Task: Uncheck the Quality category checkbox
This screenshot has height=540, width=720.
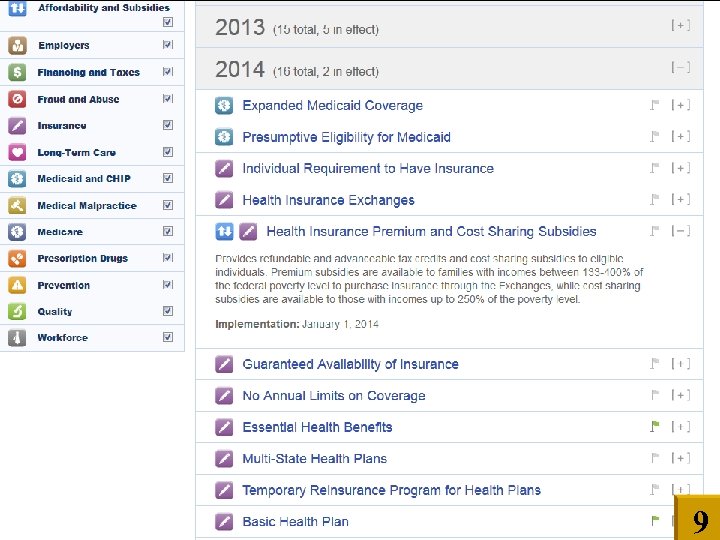Action: click(x=168, y=311)
